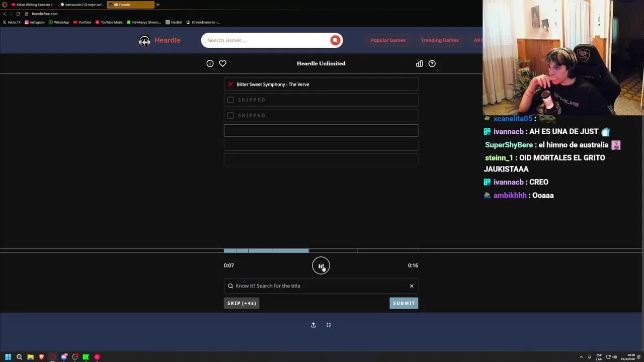Image resolution: width=644 pixels, height=362 pixels.
Task: Pause the song with the playback button
Action: point(321,265)
